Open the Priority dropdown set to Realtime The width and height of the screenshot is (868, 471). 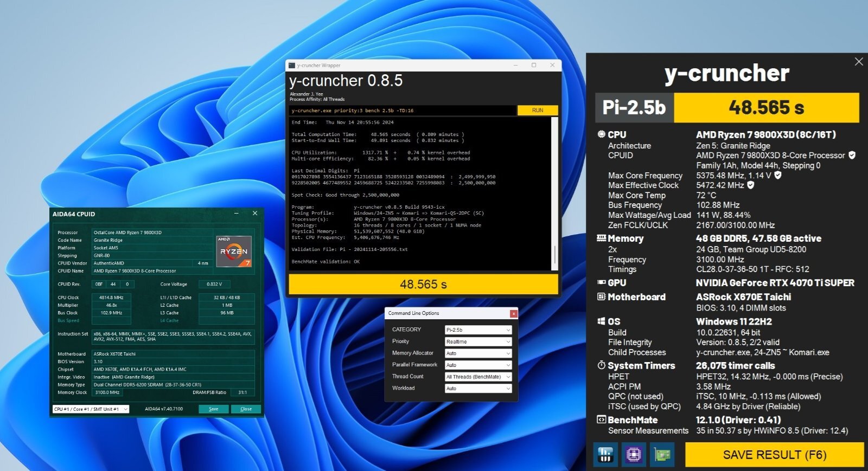478,341
